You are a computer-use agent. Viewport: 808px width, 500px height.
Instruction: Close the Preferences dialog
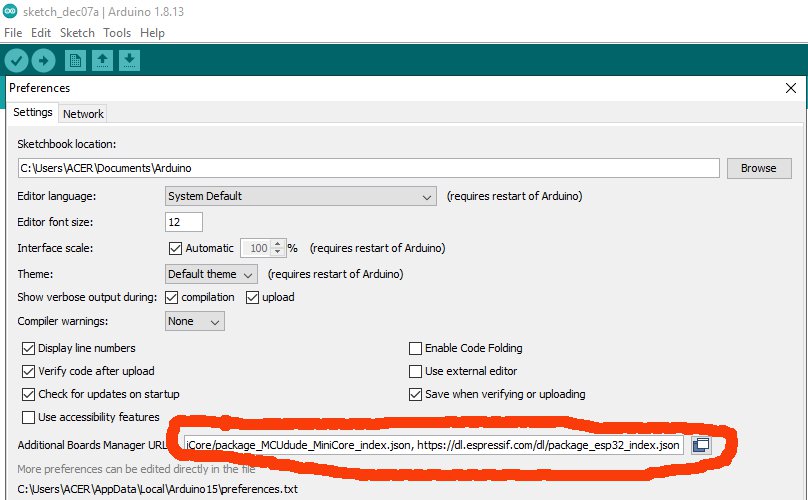791,88
